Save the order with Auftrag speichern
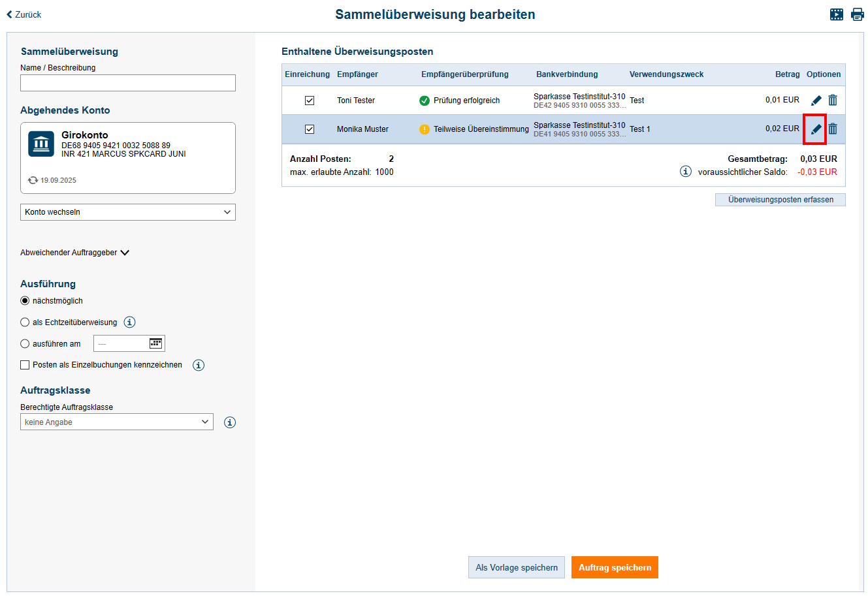 pos(614,567)
